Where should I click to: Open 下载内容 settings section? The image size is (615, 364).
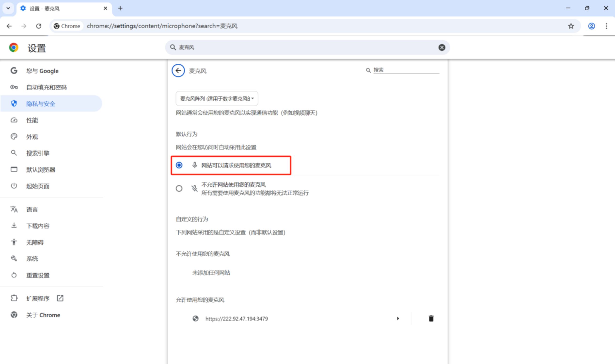point(38,226)
